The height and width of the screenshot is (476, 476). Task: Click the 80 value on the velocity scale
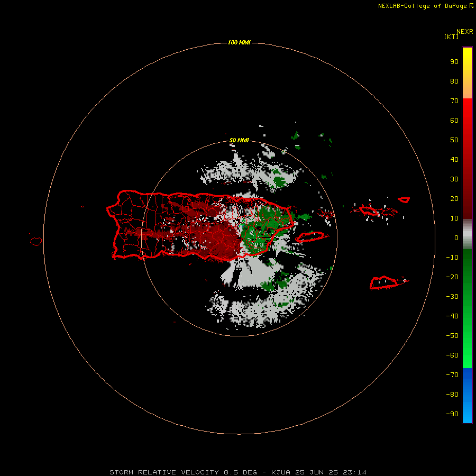click(454, 81)
